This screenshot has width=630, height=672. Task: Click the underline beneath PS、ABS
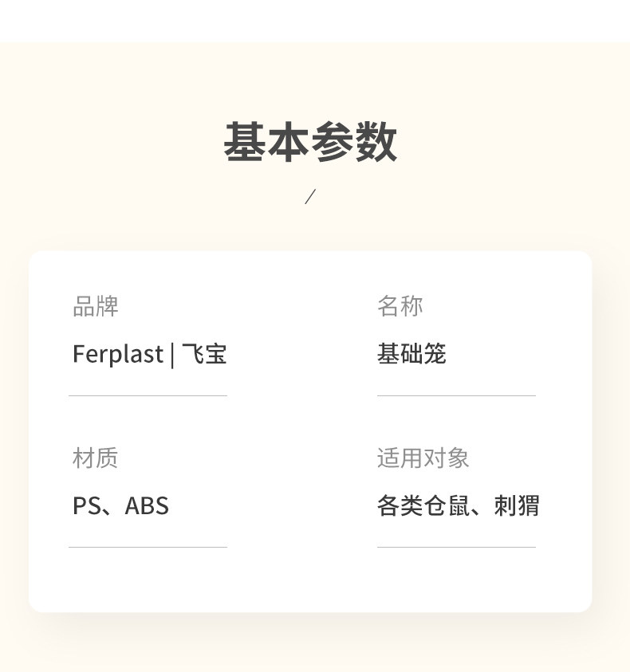coord(148,547)
